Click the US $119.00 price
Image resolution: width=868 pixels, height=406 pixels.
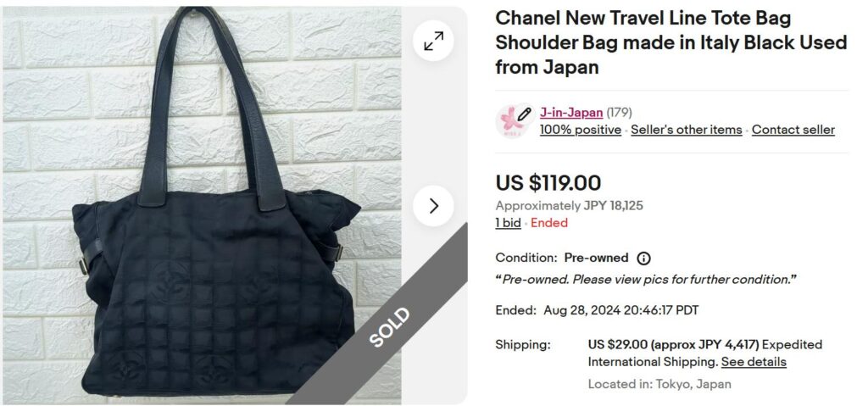click(x=548, y=183)
